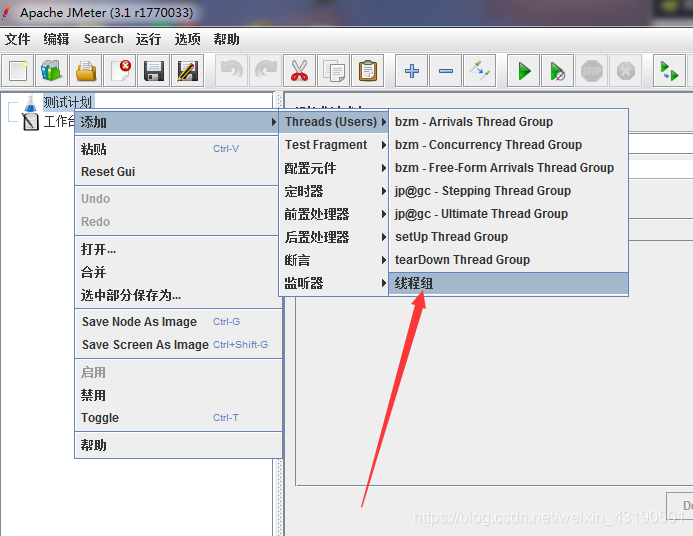Expand the Test Fragment submenu
The width and height of the screenshot is (693, 536).
click(x=334, y=145)
